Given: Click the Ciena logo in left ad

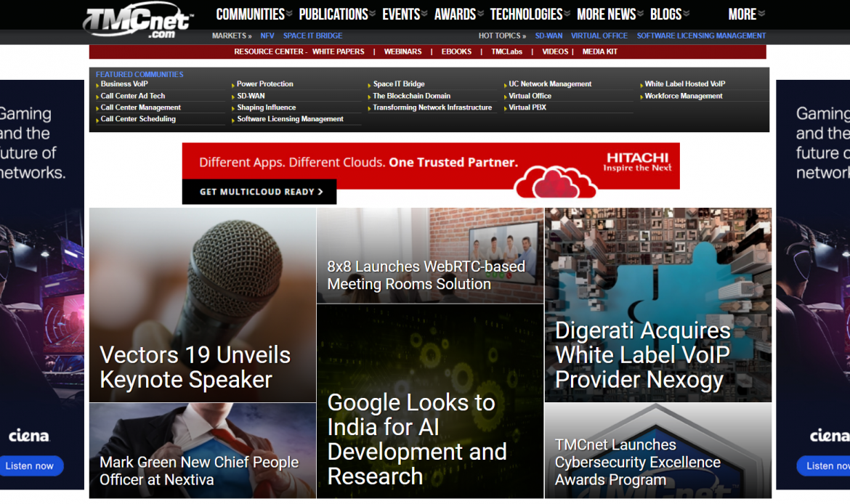Looking at the screenshot, I should [x=29, y=436].
